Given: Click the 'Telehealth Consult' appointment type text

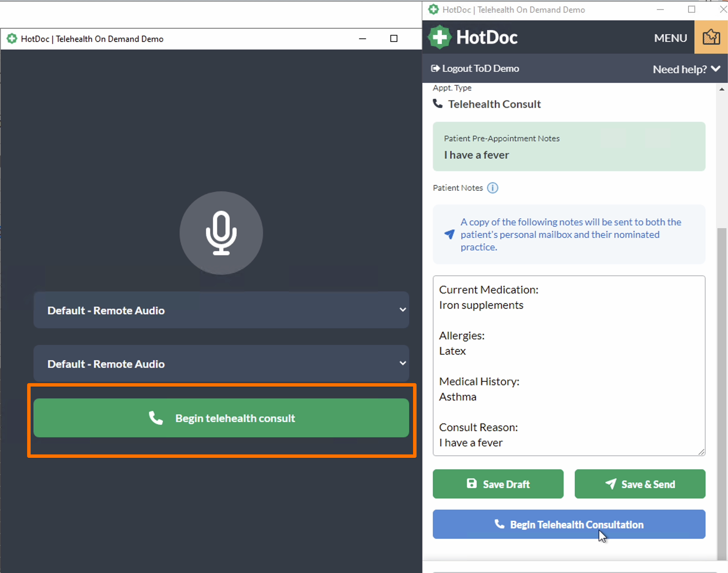Looking at the screenshot, I should click(494, 104).
